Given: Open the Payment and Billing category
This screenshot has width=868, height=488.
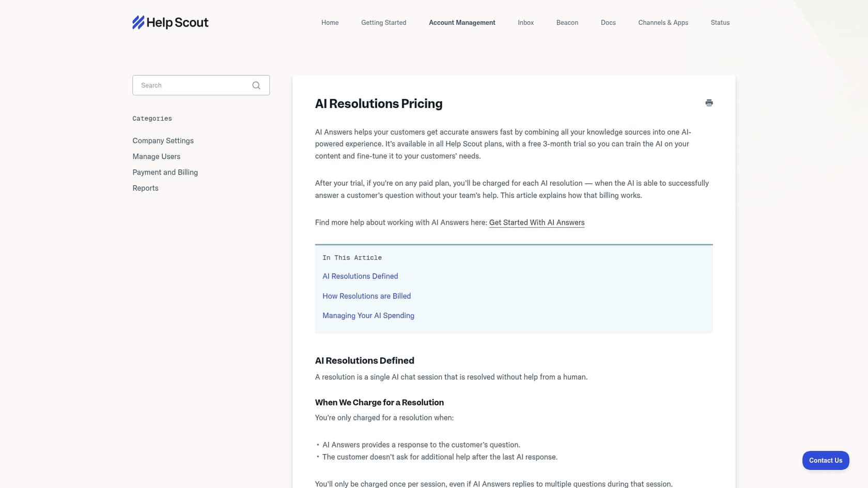Looking at the screenshot, I should 165,172.
